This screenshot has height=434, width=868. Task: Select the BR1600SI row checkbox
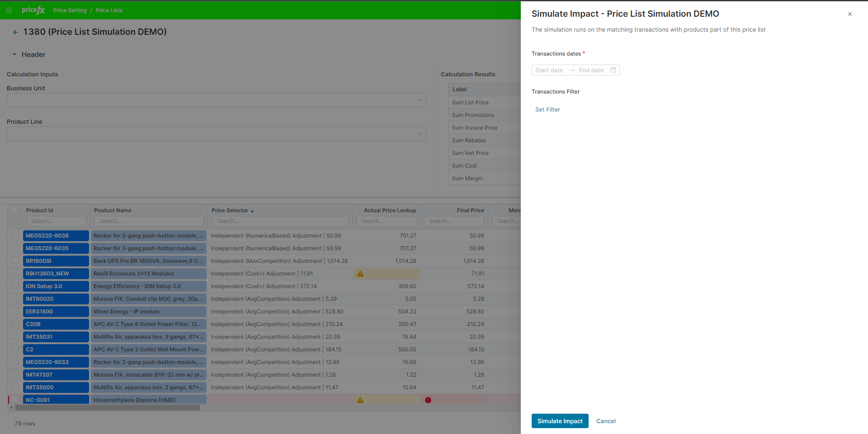pyautogui.click(x=15, y=261)
